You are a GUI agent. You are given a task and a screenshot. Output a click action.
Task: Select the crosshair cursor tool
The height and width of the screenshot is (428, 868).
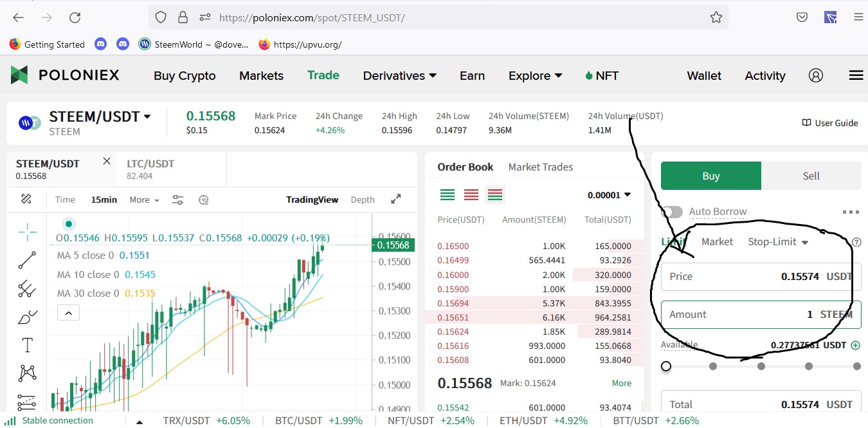coord(27,231)
